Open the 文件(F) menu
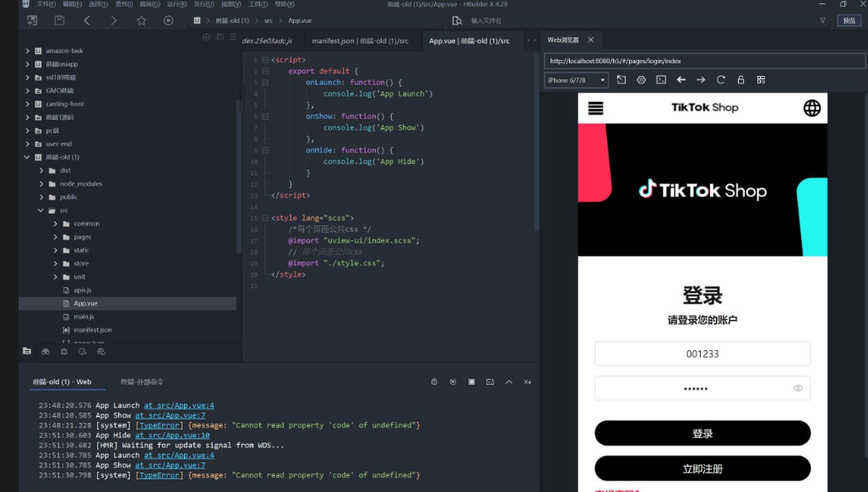 point(46,4)
